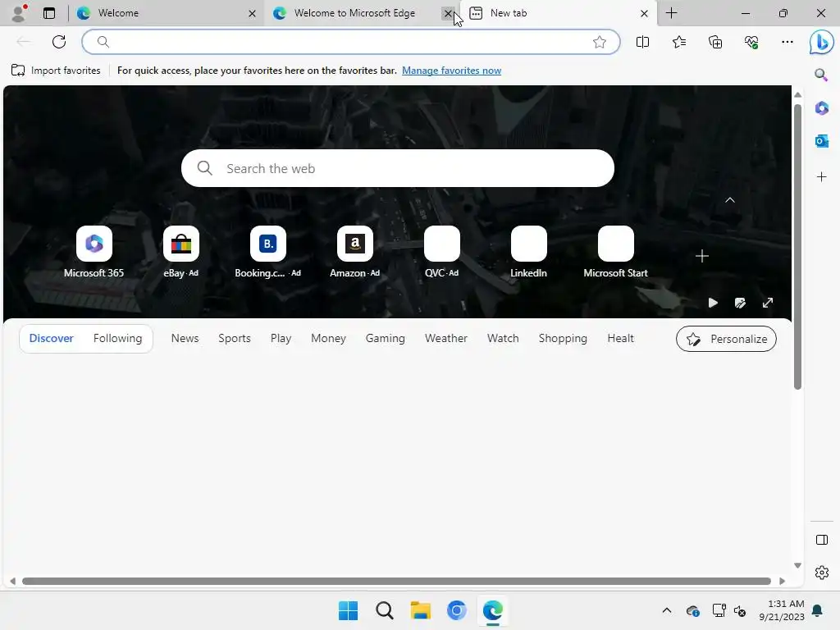
Task: Open the Money category
Action: point(328,338)
